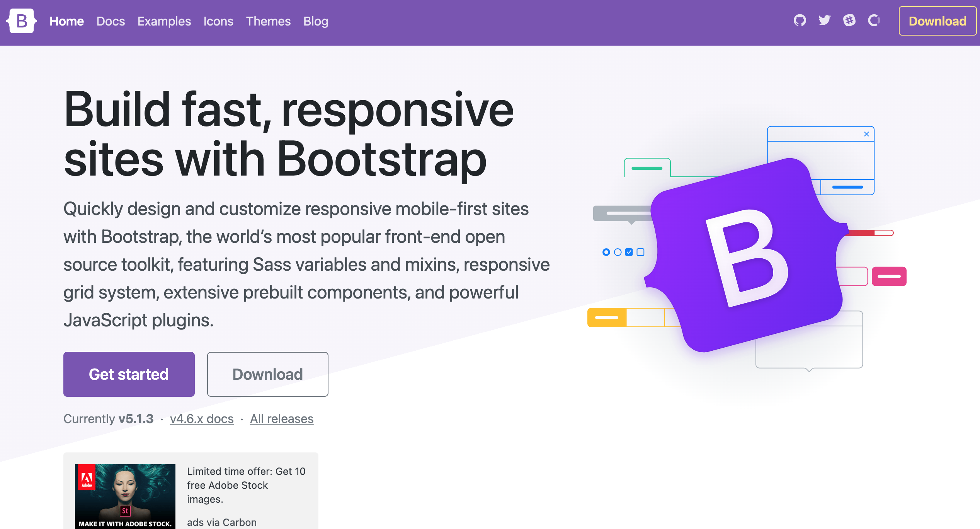Screen dimensions: 980x529
Task: Open the Icons nav item
Action: 218,21
